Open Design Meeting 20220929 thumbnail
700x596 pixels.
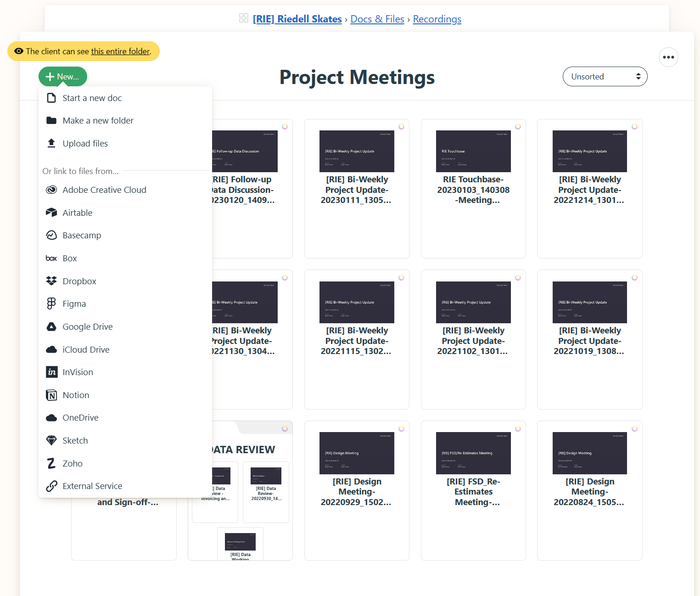point(357,453)
